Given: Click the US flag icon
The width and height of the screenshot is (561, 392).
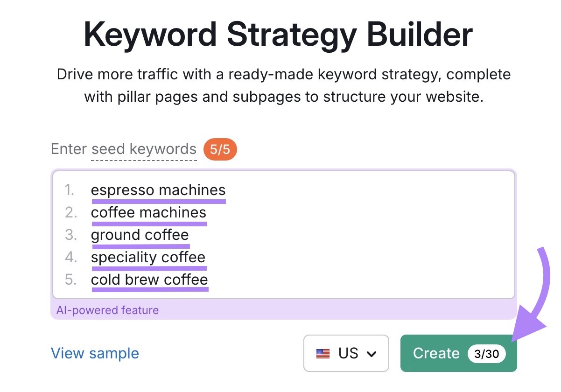Looking at the screenshot, I should [x=323, y=354].
